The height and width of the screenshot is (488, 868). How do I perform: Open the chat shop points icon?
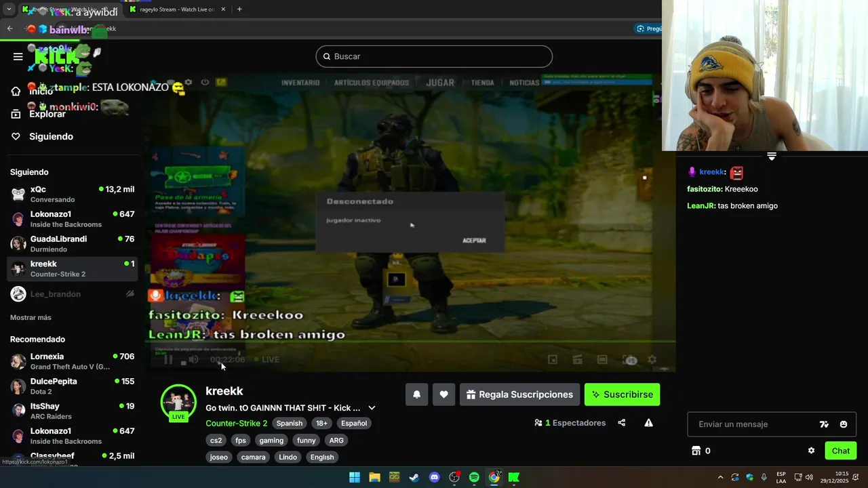(x=696, y=451)
